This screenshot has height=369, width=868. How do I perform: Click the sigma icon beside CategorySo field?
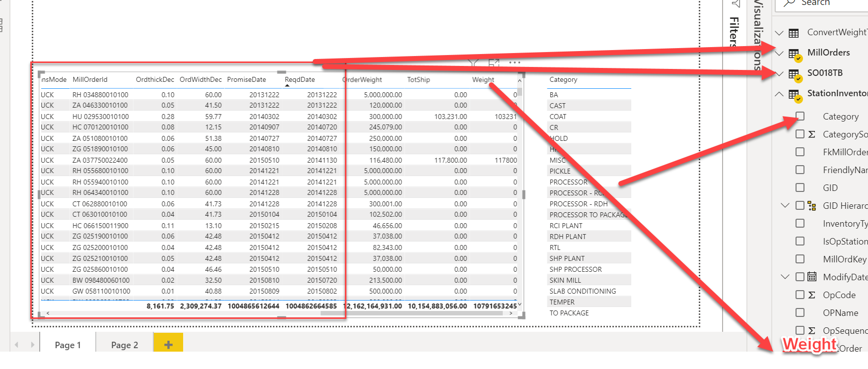point(811,134)
